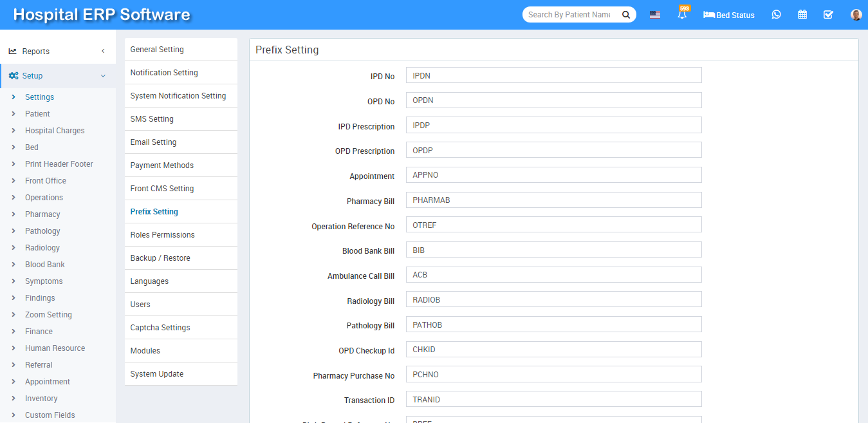868x423 pixels.
Task: Expand the Pharmacy chevron in sidebar
Action: click(x=14, y=214)
